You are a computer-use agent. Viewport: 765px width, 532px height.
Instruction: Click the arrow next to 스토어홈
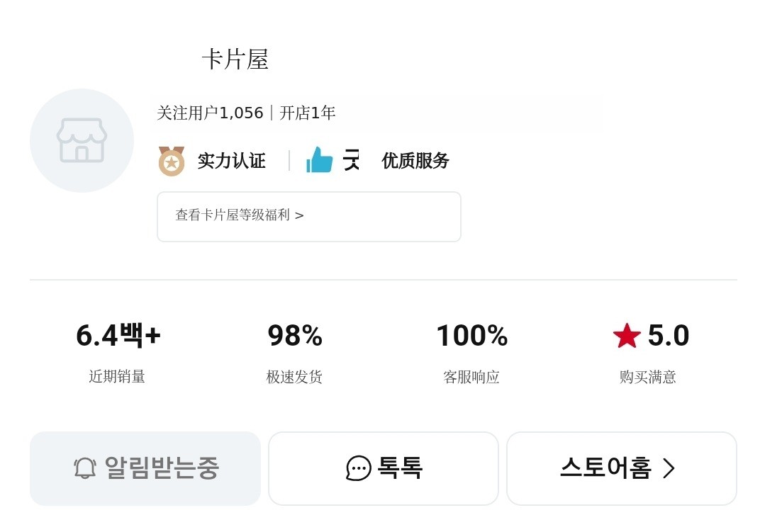[x=669, y=468]
